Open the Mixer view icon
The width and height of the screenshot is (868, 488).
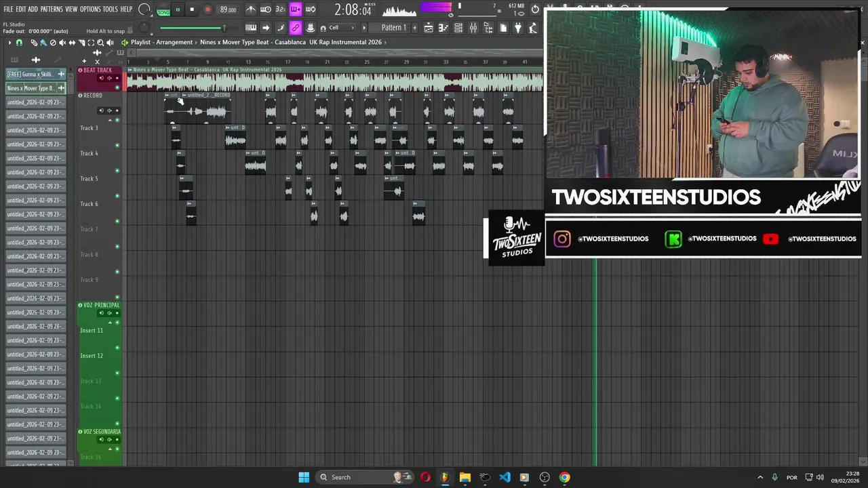[x=473, y=28]
